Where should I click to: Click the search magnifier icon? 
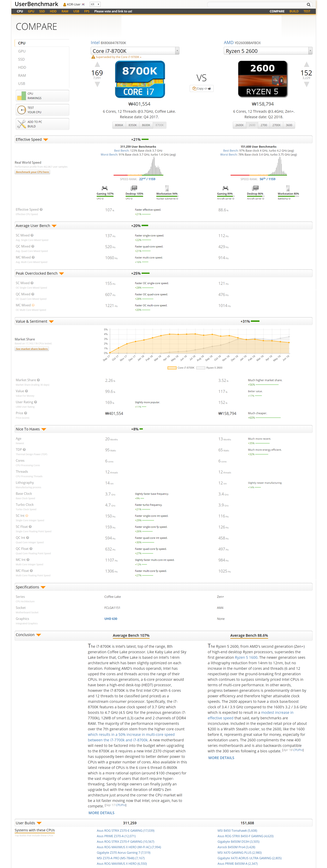(308, 4)
